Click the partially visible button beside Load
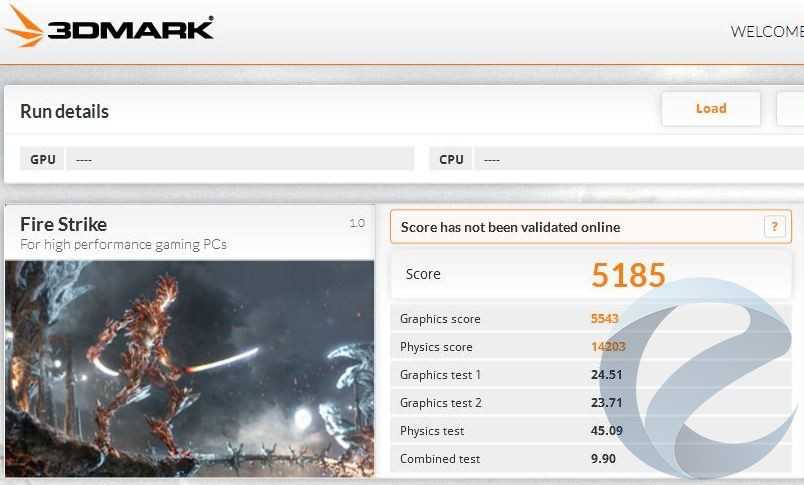Screen dimensions: 804x485 [x=791, y=109]
